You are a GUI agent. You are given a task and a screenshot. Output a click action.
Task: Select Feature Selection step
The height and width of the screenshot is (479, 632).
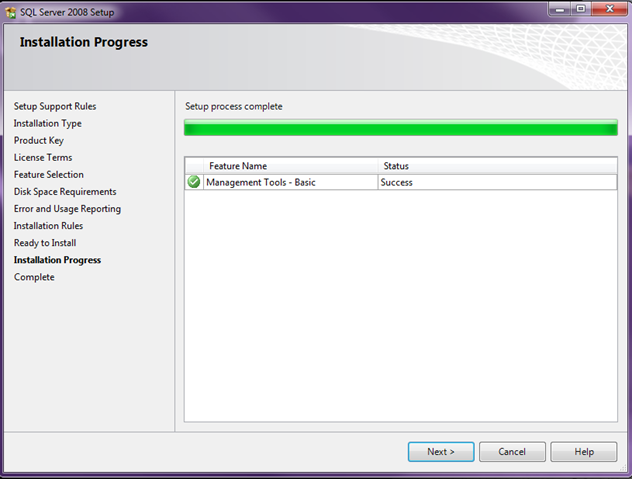[x=49, y=175]
